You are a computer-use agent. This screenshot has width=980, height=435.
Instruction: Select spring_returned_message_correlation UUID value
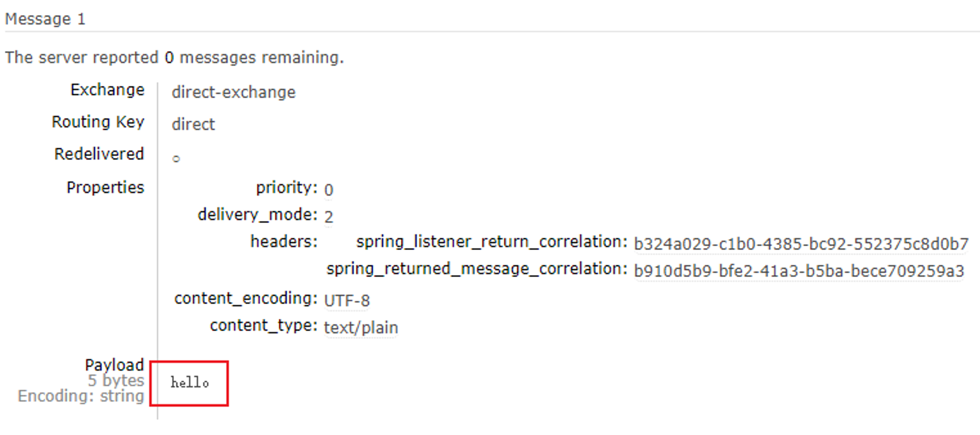click(799, 271)
